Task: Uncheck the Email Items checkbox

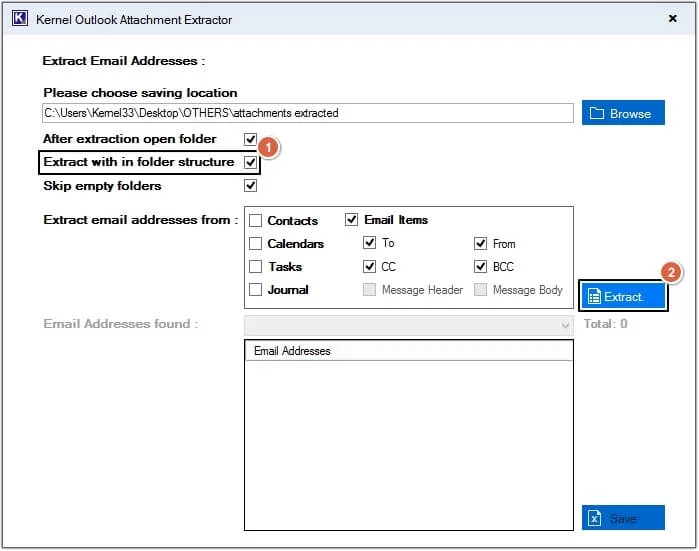Action: (x=351, y=219)
